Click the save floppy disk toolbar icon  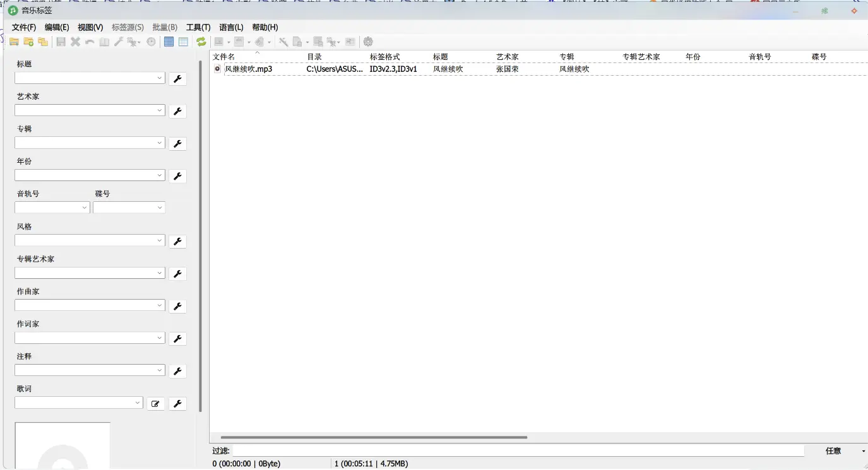pyautogui.click(x=61, y=42)
